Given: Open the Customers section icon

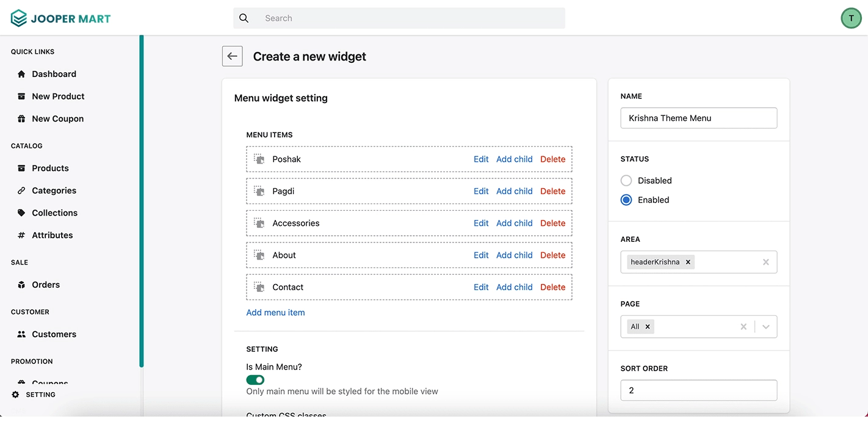Looking at the screenshot, I should [21, 334].
